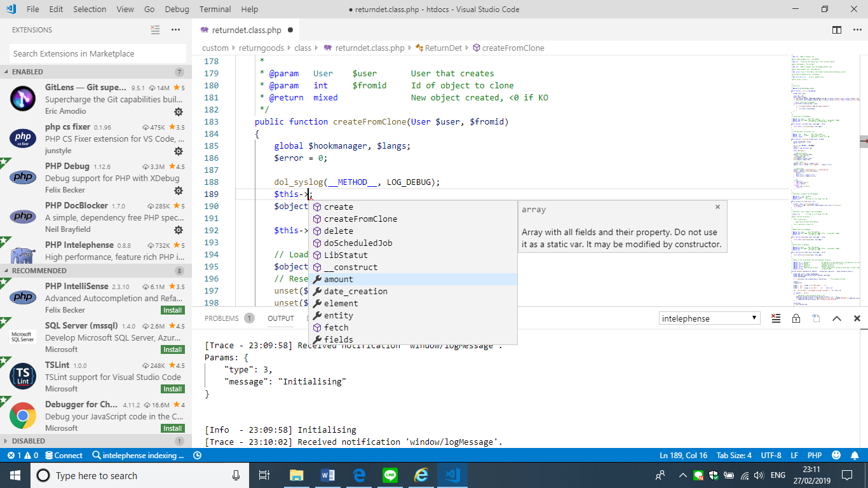The width and height of the screenshot is (868, 488).
Task: Select createFromClone in breadcrumb
Action: click(x=508, y=48)
